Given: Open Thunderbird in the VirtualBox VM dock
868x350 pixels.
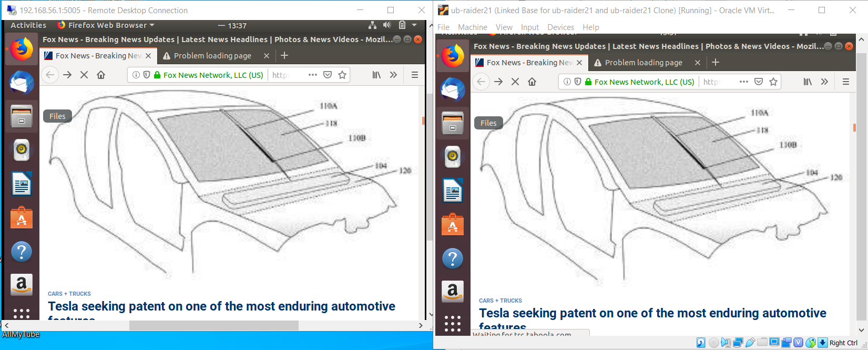Looking at the screenshot, I should coord(453,89).
